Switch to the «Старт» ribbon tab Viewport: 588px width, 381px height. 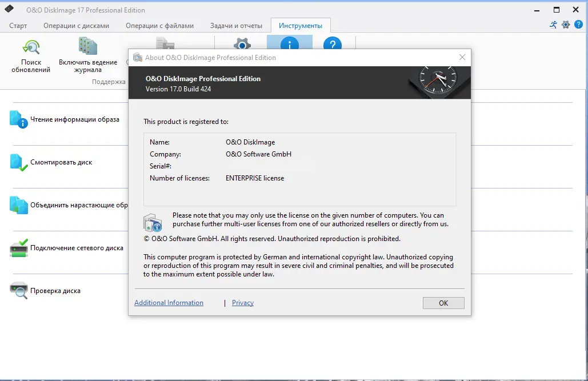point(18,26)
